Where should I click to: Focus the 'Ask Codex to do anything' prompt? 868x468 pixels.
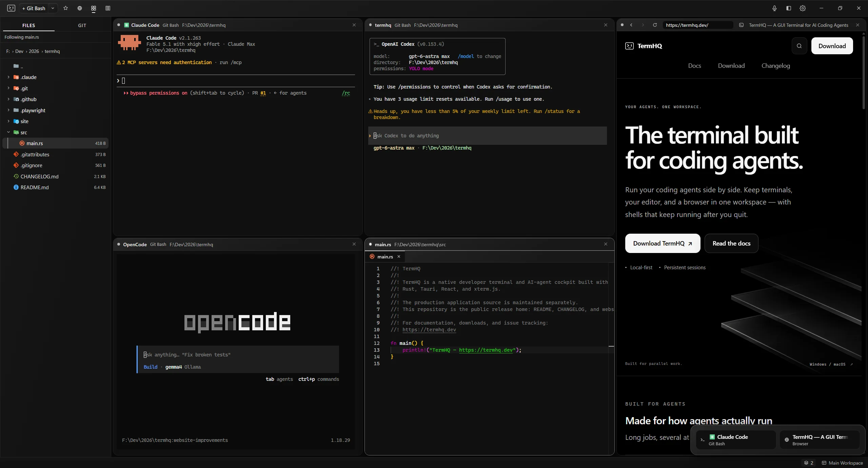point(488,136)
